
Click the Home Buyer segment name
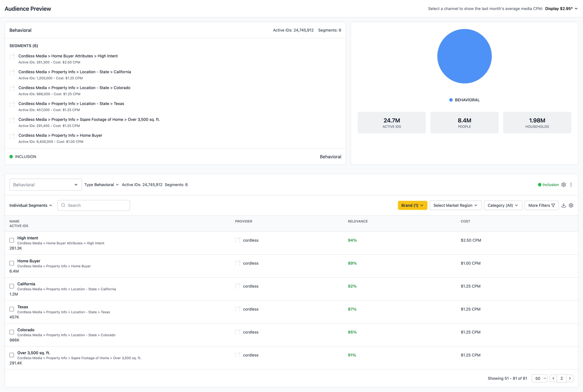pyautogui.click(x=29, y=261)
